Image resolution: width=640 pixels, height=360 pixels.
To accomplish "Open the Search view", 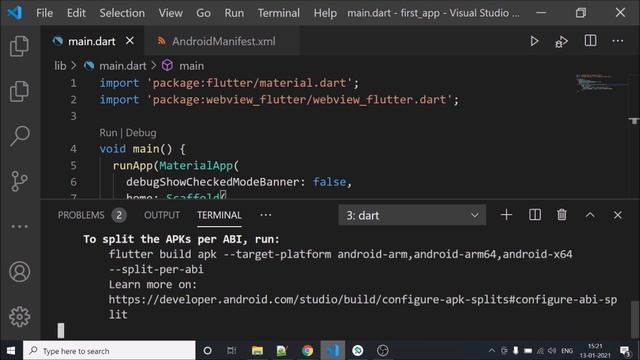I will (x=19, y=136).
